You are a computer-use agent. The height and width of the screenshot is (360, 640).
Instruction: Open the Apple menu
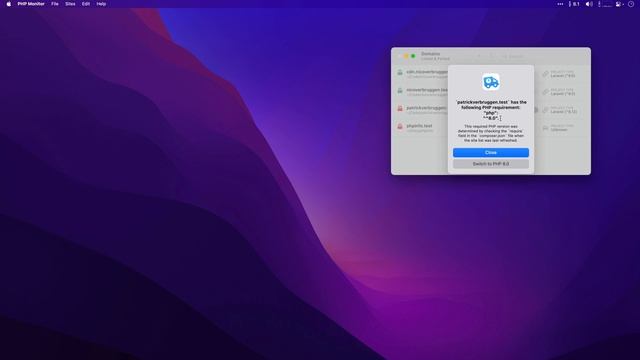(x=9, y=4)
